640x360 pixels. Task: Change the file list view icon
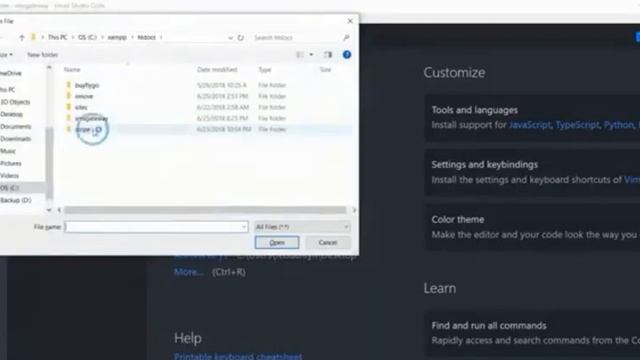click(300, 55)
